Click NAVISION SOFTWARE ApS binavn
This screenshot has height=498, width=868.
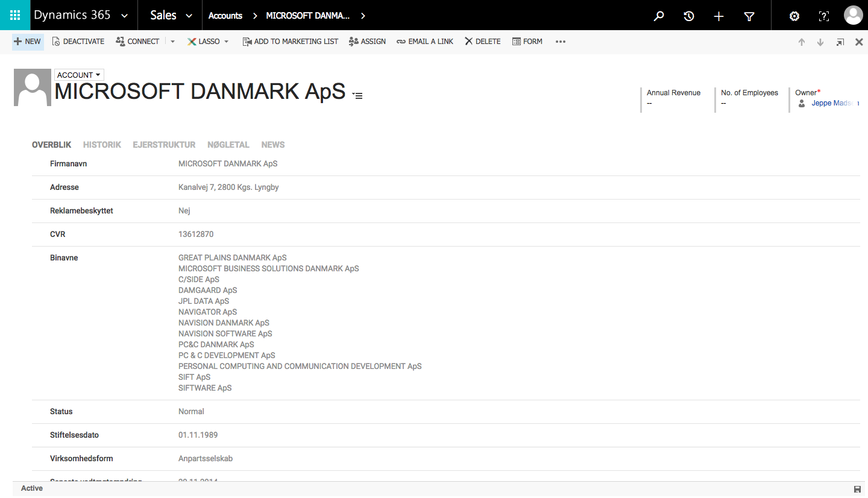tap(225, 333)
